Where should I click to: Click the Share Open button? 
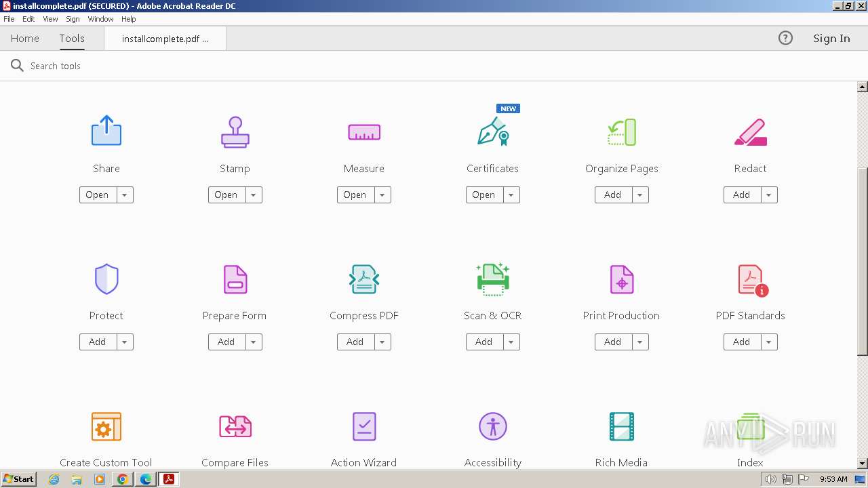point(98,195)
